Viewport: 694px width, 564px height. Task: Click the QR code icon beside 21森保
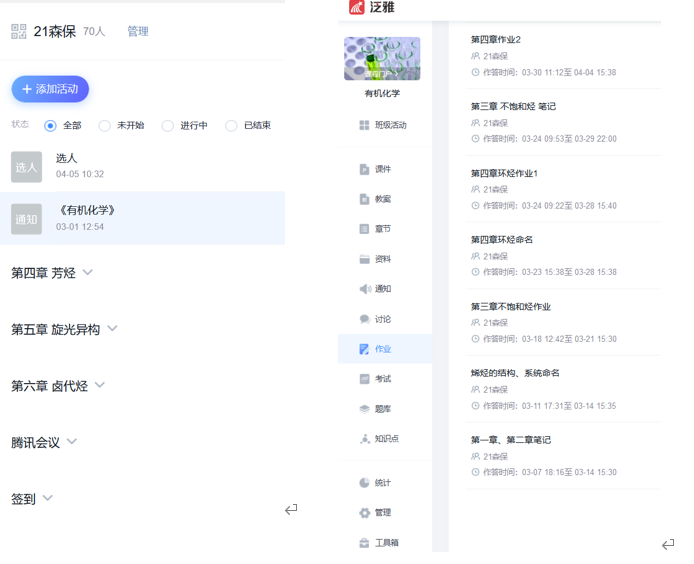pyautogui.click(x=19, y=32)
